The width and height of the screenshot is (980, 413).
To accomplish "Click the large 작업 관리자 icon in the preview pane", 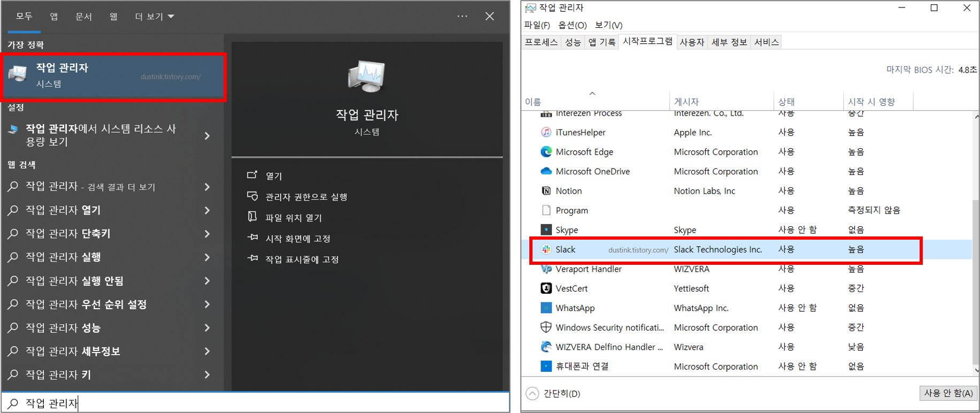I will (x=367, y=77).
